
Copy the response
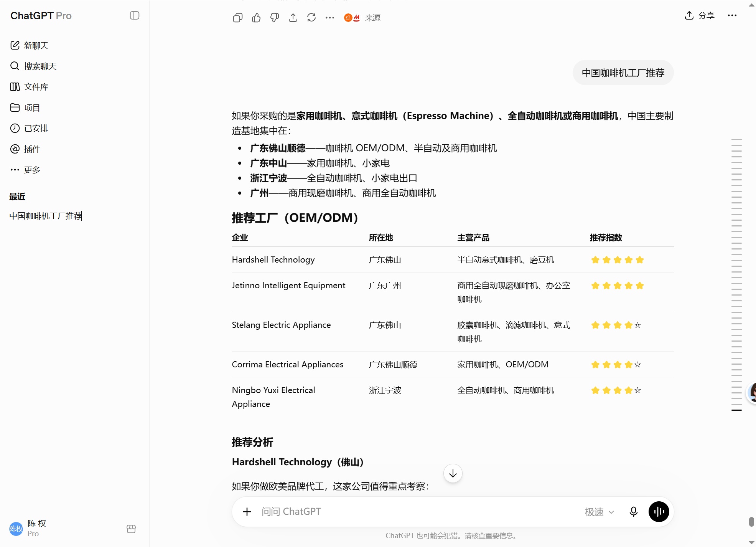238,18
